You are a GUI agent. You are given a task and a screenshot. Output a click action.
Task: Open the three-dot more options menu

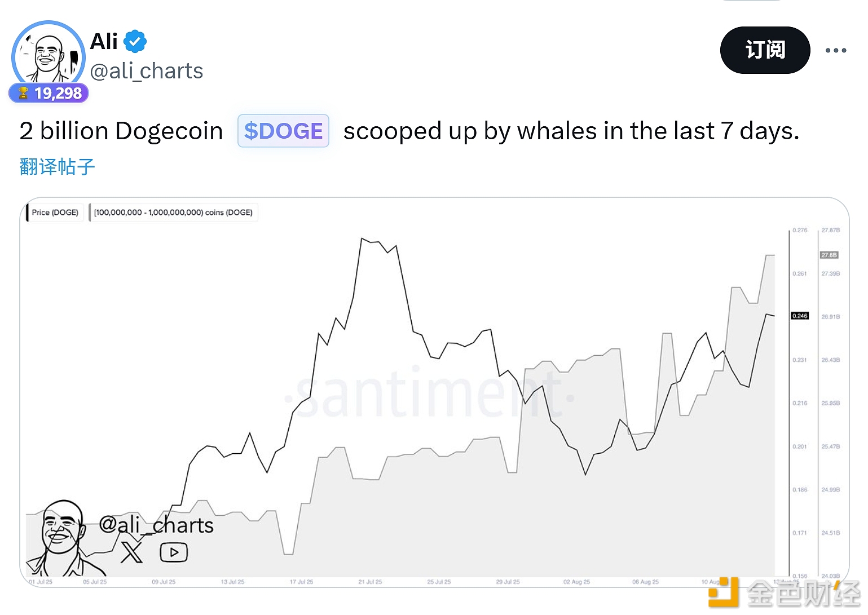pos(835,50)
